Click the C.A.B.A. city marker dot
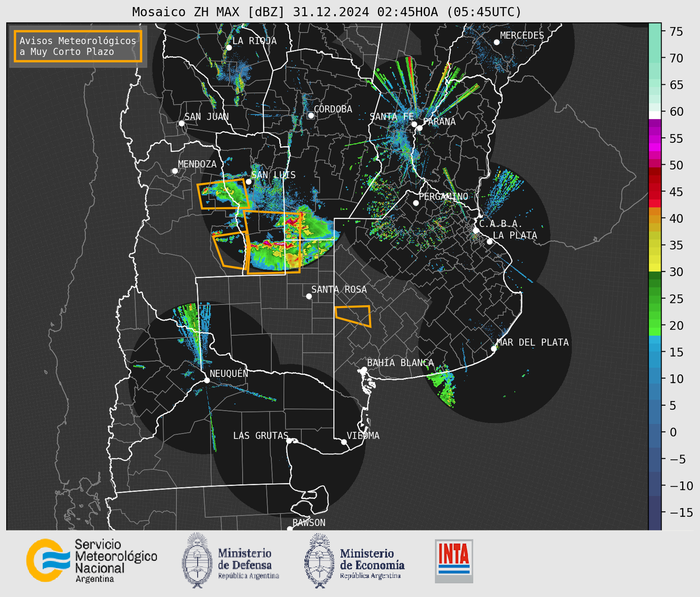 476,230
